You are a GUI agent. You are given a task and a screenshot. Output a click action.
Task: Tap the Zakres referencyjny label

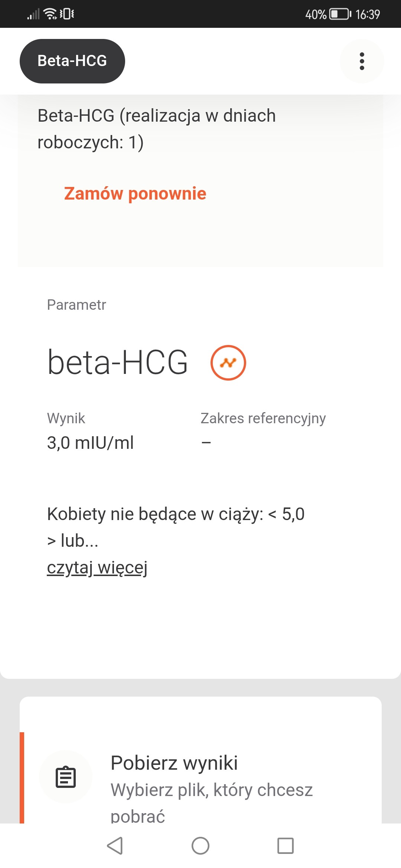(x=263, y=418)
